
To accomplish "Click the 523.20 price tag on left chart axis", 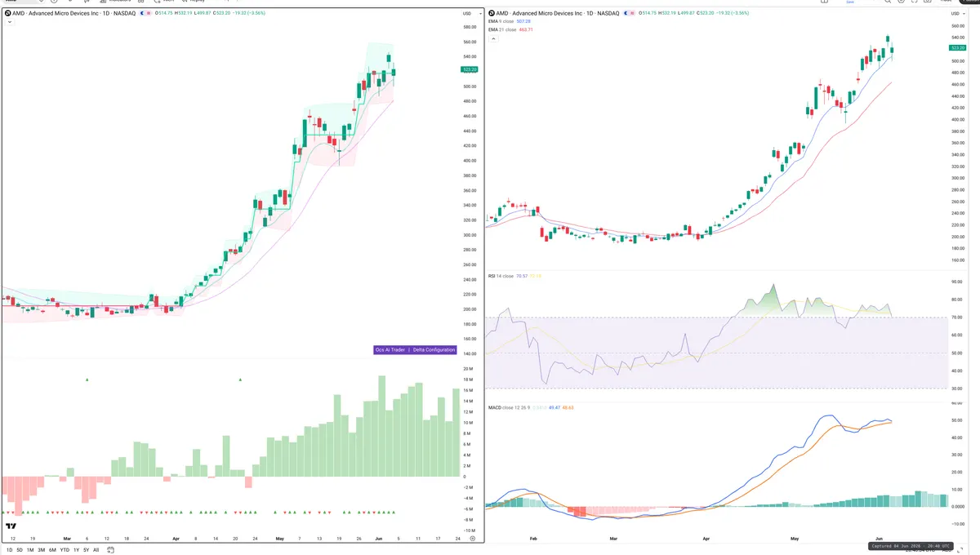I will click(470, 70).
